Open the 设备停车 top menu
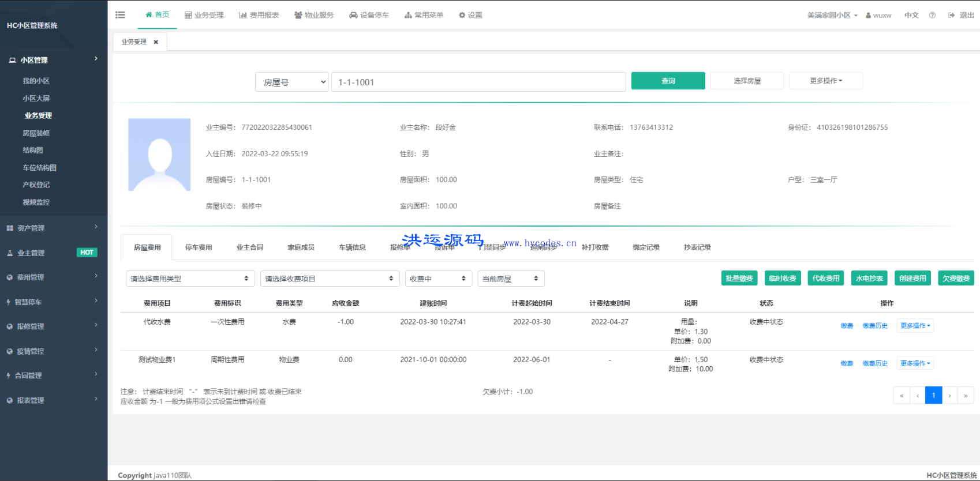980x481 pixels. (369, 15)
